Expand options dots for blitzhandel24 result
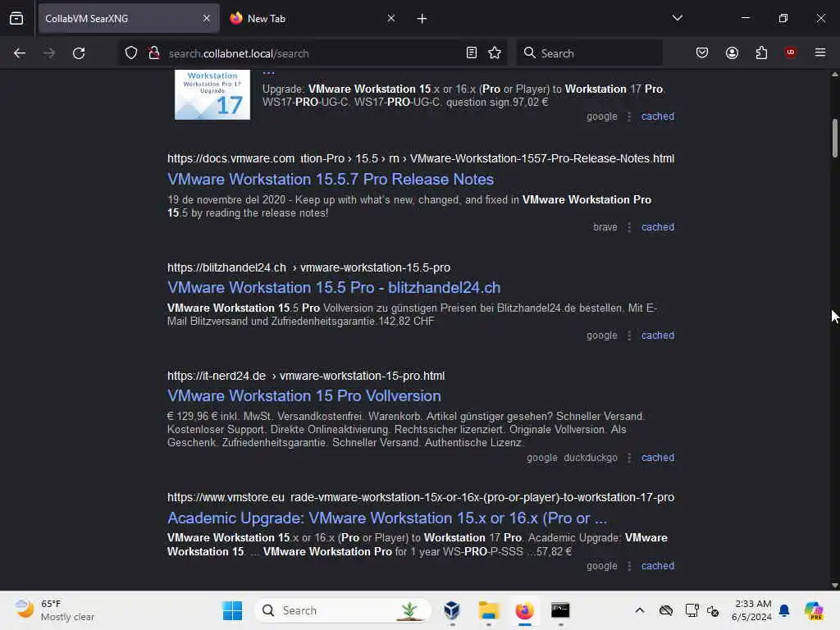Image resolution: width=840 pixels, height=630 pixels. (x=629, y=336)
